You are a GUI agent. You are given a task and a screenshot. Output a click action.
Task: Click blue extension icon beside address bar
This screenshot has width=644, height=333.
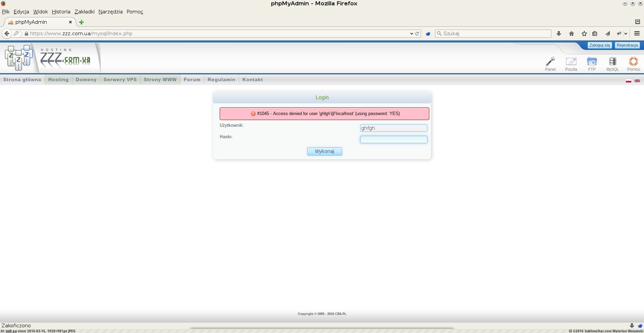[428, 34]
